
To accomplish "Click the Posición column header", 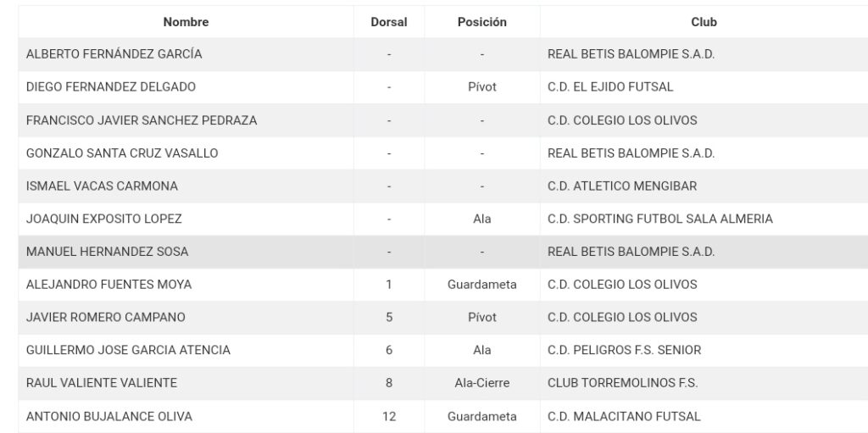I will coord(481,22).
